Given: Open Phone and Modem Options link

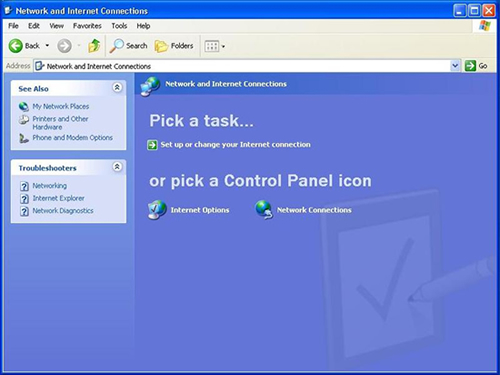Looking at the screenshot, I should [72, 137].
